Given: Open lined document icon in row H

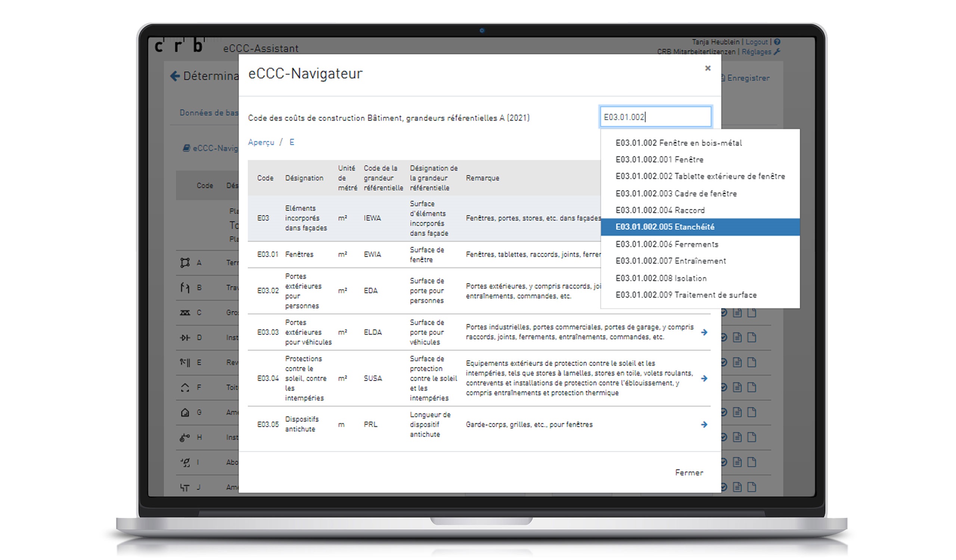Looking at the screenshot, I should click(737, 438).
